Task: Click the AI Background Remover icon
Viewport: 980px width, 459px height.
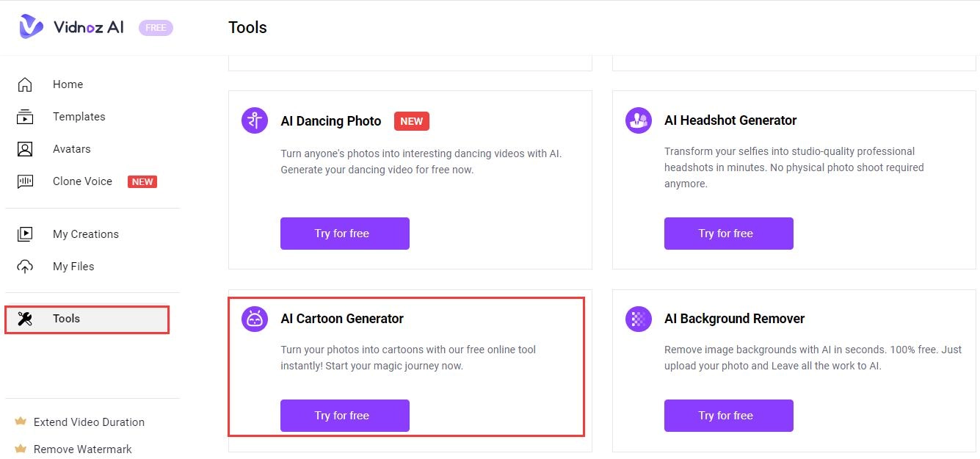Action: point(639,319)
